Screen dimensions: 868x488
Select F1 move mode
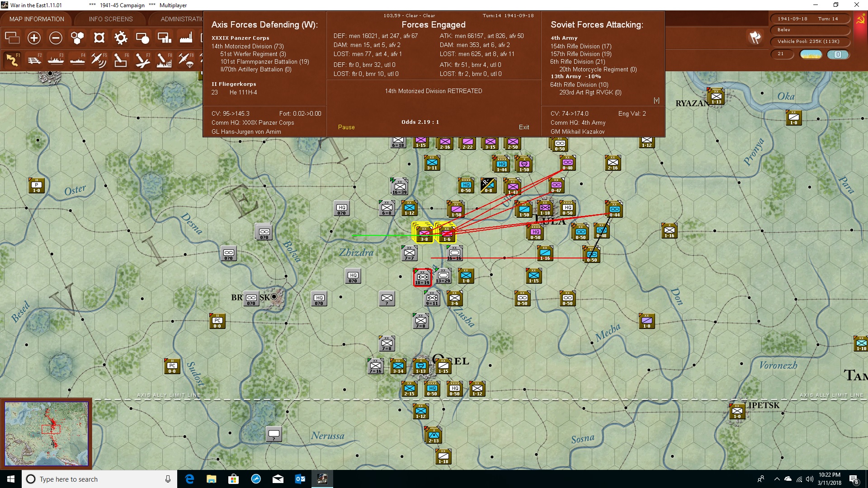(12, 60)
